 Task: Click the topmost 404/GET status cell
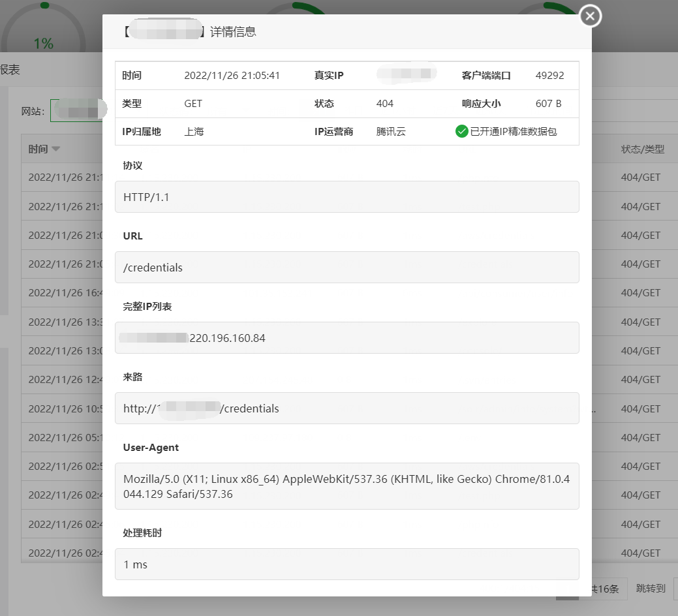(x=639, y=177)
